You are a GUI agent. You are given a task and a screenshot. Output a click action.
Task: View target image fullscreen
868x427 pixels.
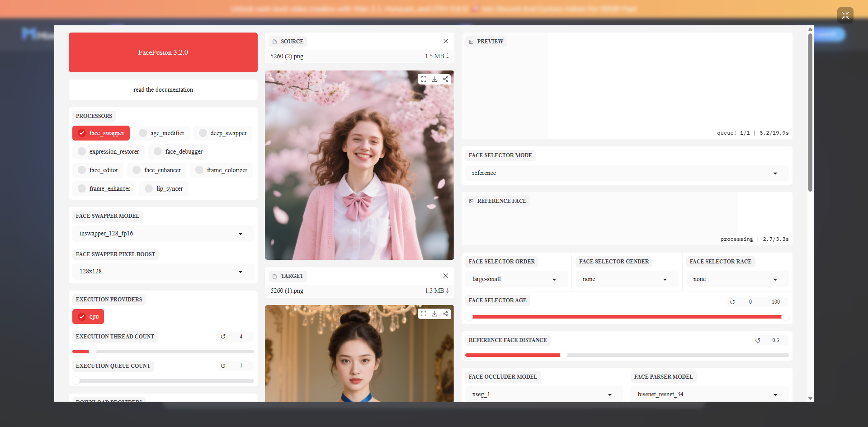424,314
